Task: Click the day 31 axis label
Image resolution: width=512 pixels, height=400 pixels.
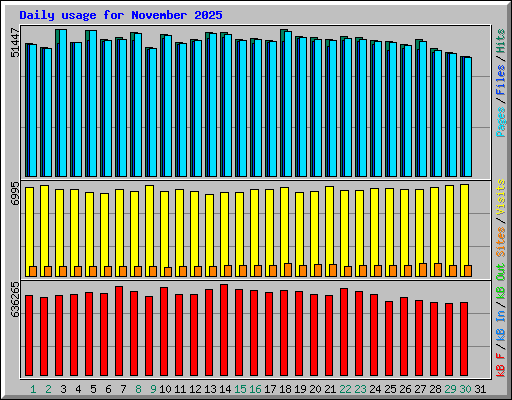Action: [x=480, y=389]
